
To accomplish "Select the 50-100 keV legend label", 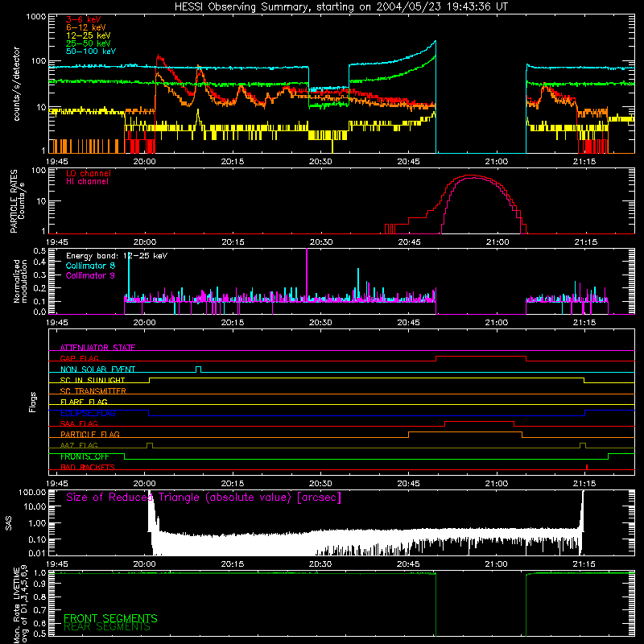I will [90, 52].
